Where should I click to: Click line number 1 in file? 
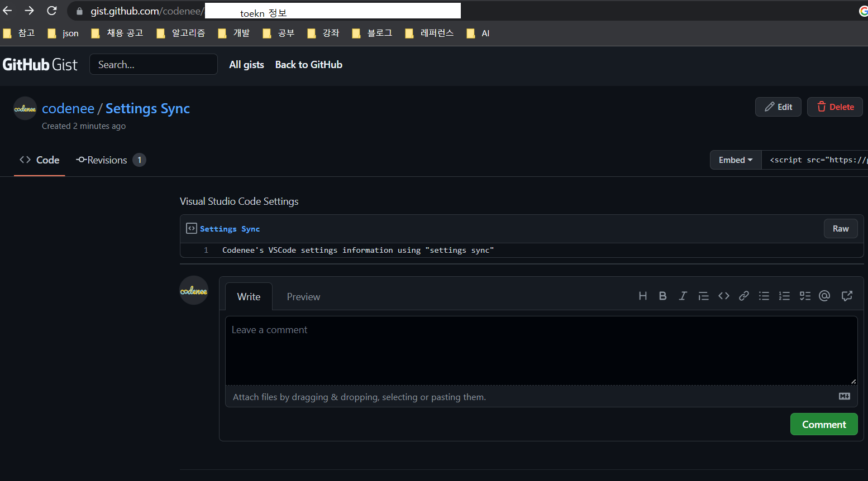point(206,250)
